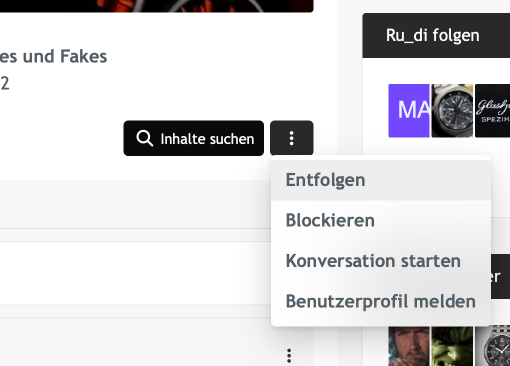Viewport: 510px width, 366px height.
Task: Click the number 2 under the heading
Action: pyautogui.click(x=5, y=83)
